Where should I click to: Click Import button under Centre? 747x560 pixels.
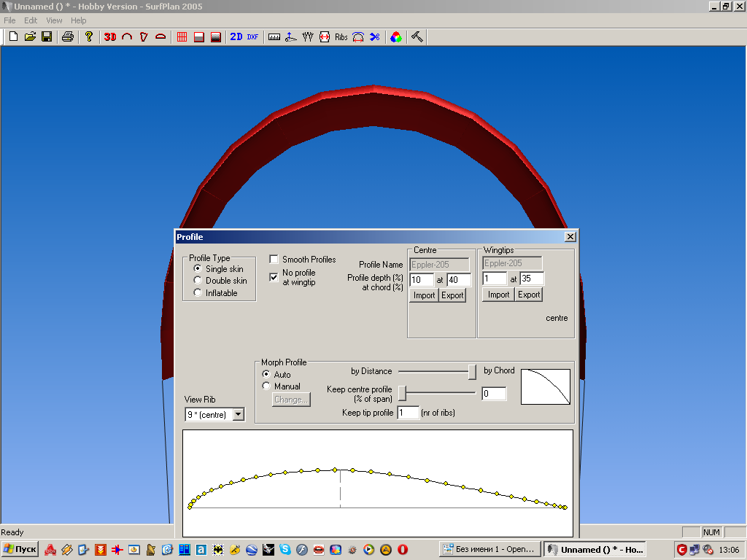[424, 295]
